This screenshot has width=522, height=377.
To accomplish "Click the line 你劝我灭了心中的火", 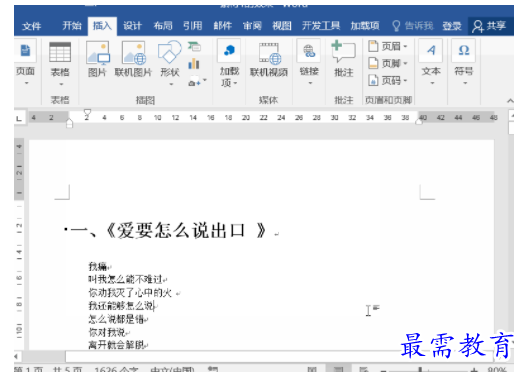I will coord(130,293).
